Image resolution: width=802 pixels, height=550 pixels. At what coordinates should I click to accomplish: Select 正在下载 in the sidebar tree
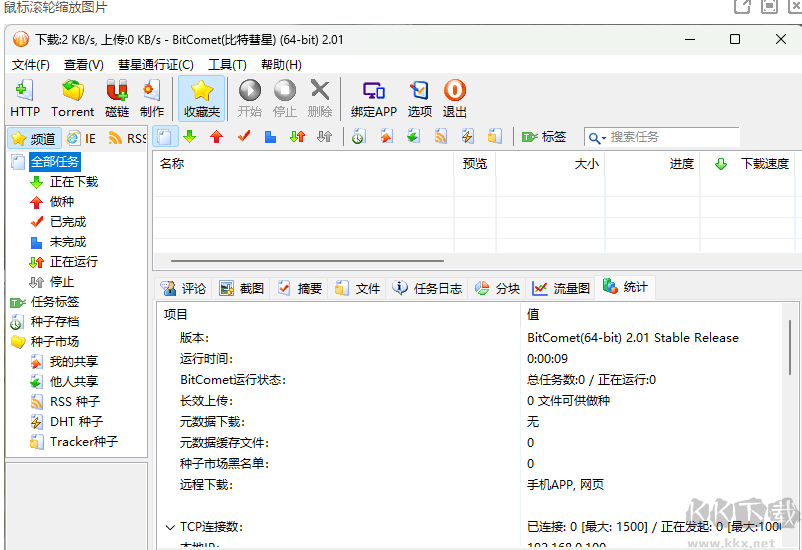pos(74,182)
